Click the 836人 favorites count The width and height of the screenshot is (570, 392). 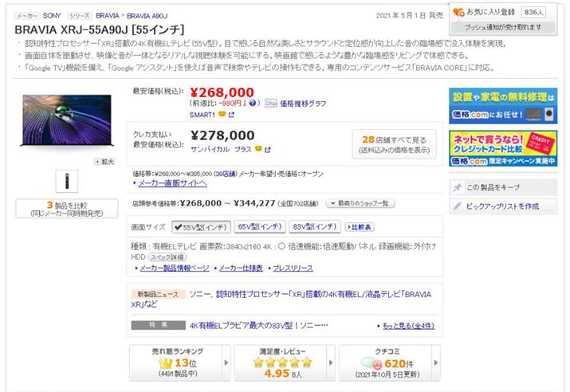[533, 12]
